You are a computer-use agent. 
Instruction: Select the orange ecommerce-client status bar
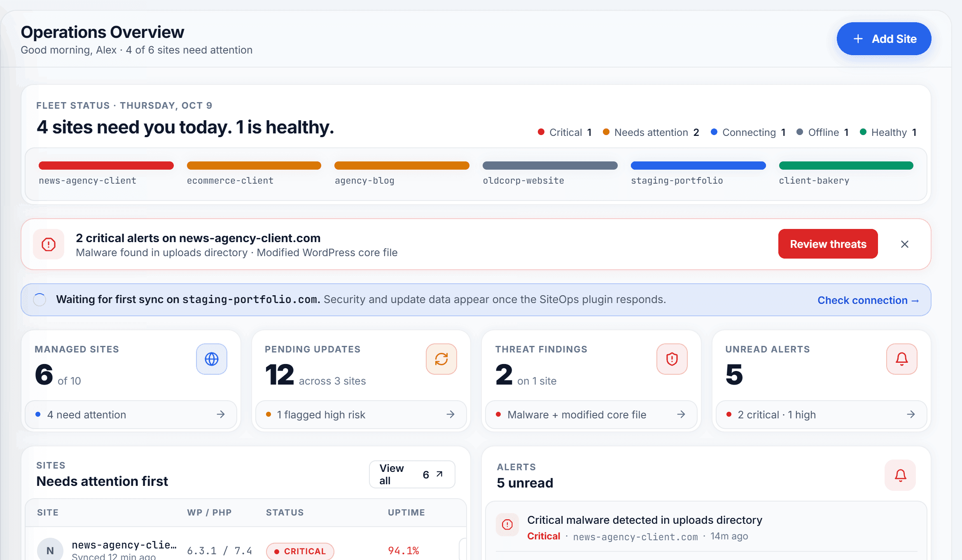coord(254,166)
